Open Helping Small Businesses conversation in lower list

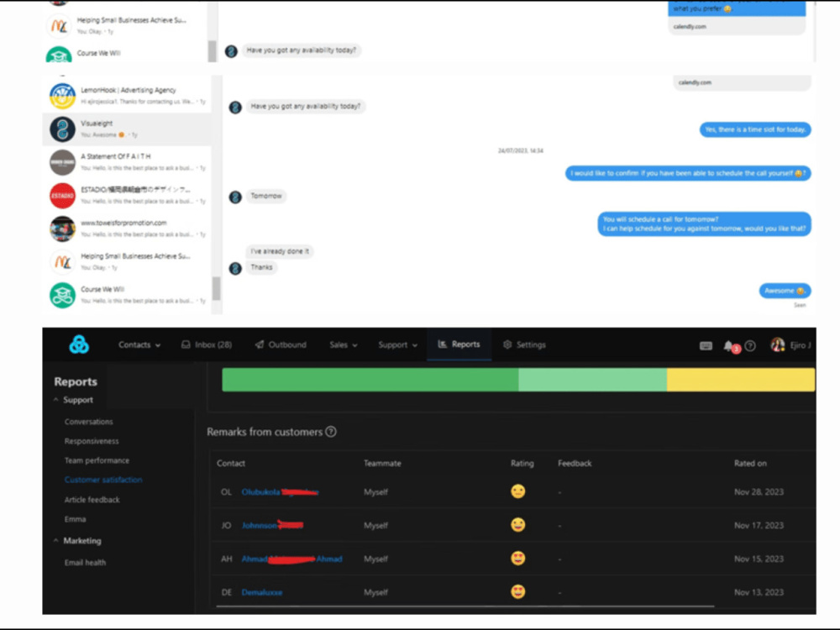tap(127, 262)
